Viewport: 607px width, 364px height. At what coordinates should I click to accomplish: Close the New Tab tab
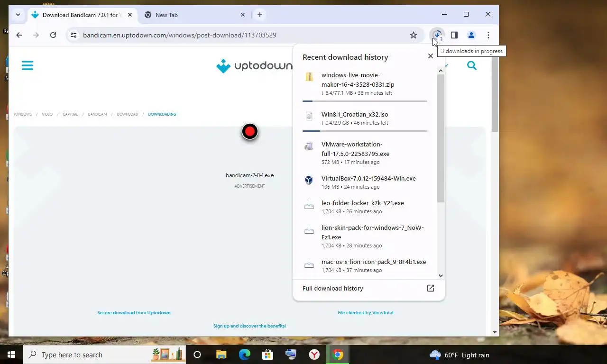point(243,15)
